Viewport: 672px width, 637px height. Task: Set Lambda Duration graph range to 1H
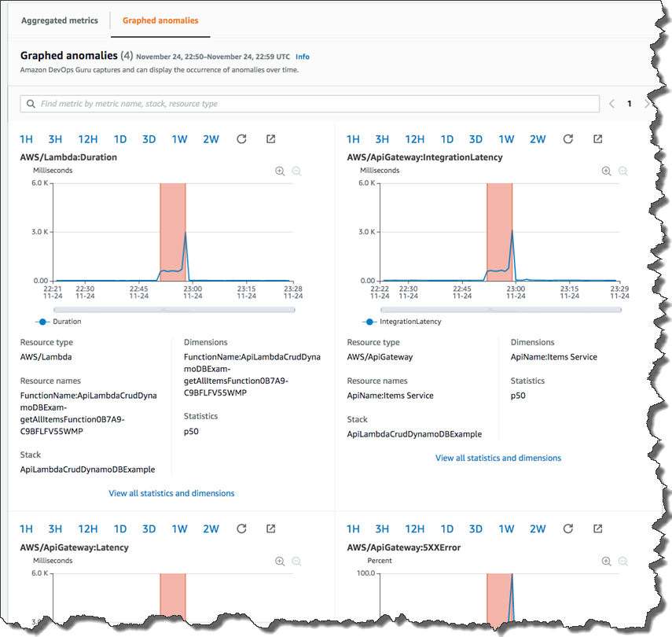26,139
